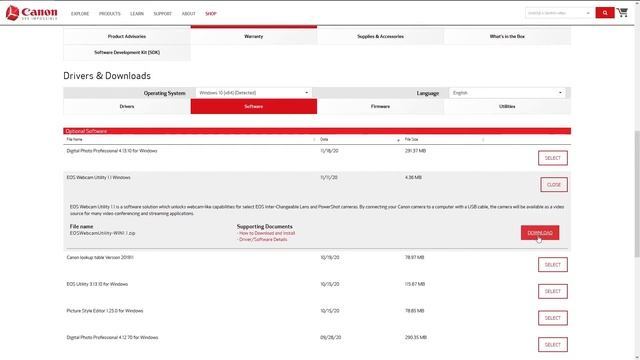Sort by File Name column header

tap(74, 140)
